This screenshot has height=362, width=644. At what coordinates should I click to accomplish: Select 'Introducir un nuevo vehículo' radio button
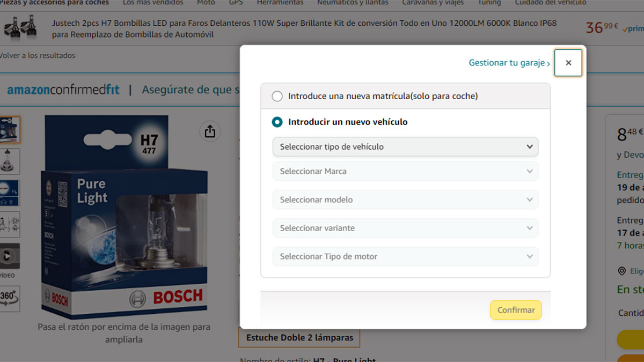pos(277,122)
